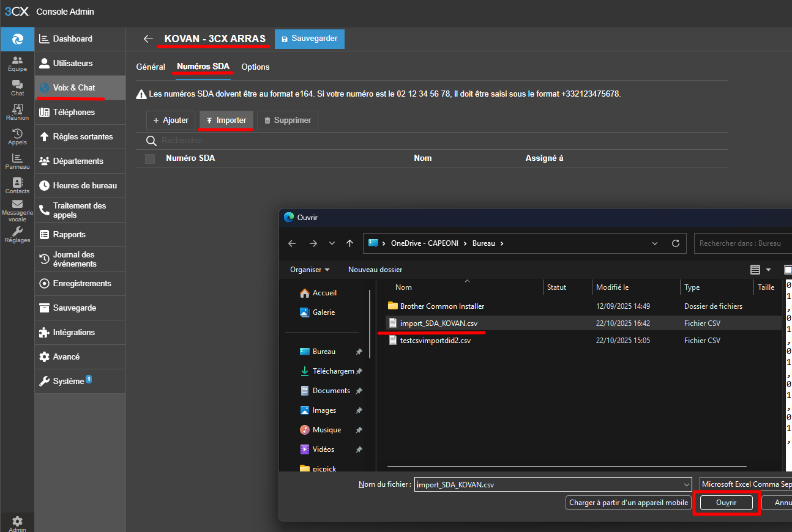Switch to the Général tab

pos(151,67)
